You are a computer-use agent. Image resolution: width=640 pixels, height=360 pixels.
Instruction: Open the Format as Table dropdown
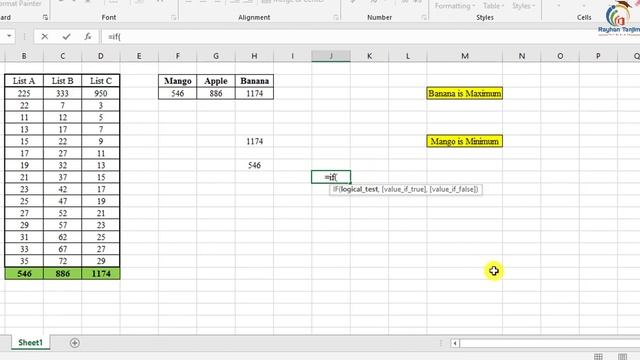(493, 6)
